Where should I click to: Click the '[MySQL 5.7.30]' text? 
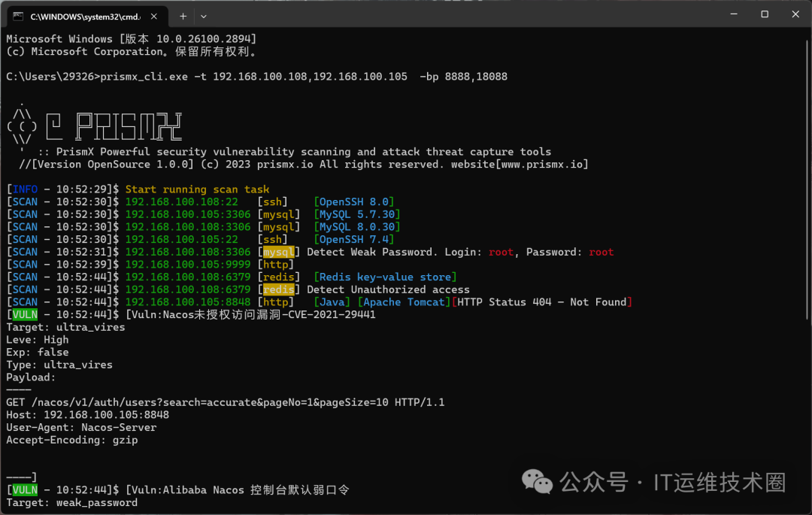[x=357, y=214]
